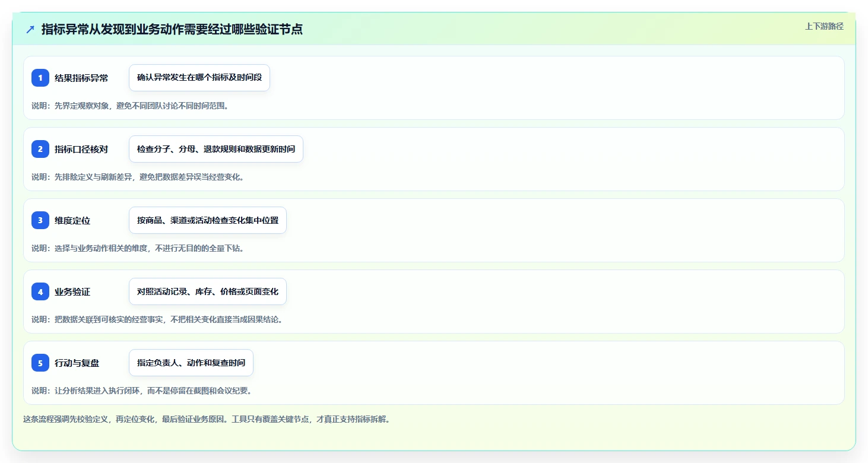Select the 业务验证 step label
This screenshot has width=868, height=463.
(72, 291)
